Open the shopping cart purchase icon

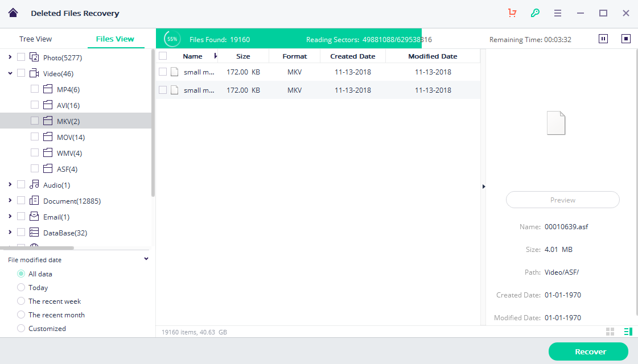[x=512, y=13]
